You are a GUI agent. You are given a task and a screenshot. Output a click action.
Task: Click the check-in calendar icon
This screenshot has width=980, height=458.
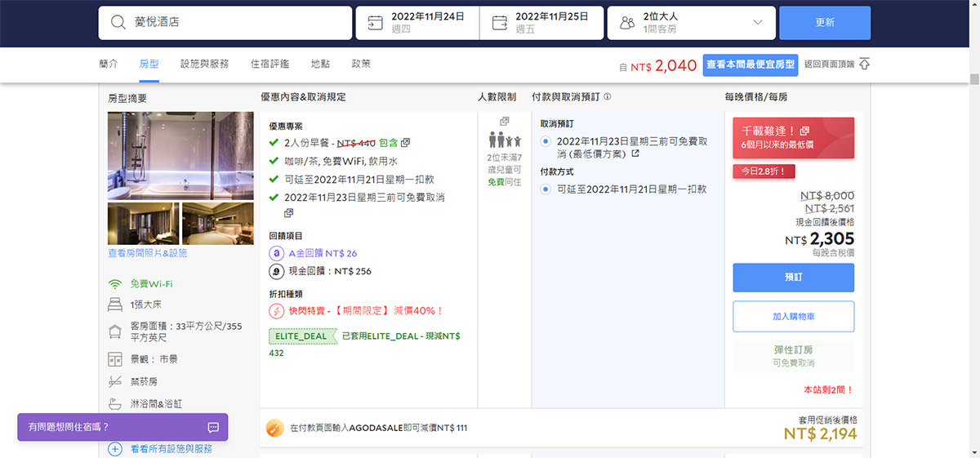tap(375, 23)
